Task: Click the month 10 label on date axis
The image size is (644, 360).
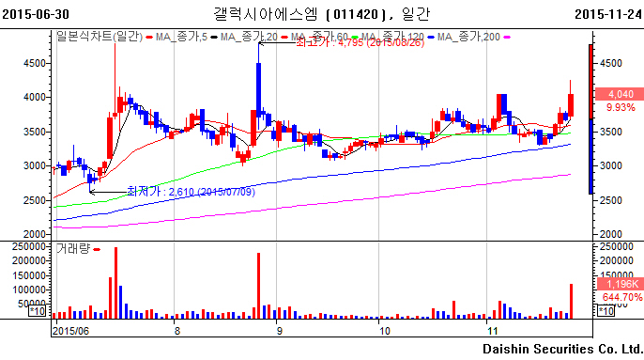Action: pyautogui.click(x=385, y=331)
